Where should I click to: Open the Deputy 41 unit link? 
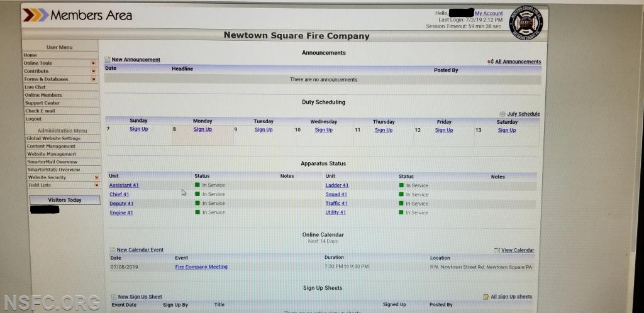tap(121, 204)
